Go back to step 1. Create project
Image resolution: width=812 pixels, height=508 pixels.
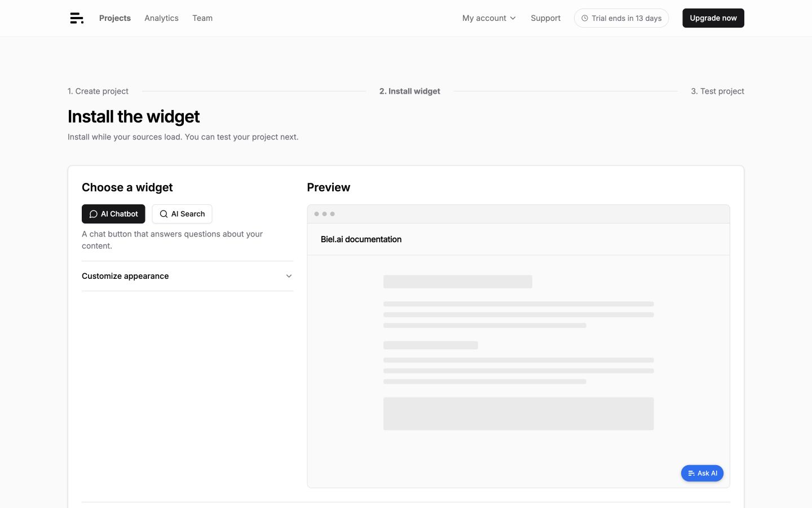(98, 91)
